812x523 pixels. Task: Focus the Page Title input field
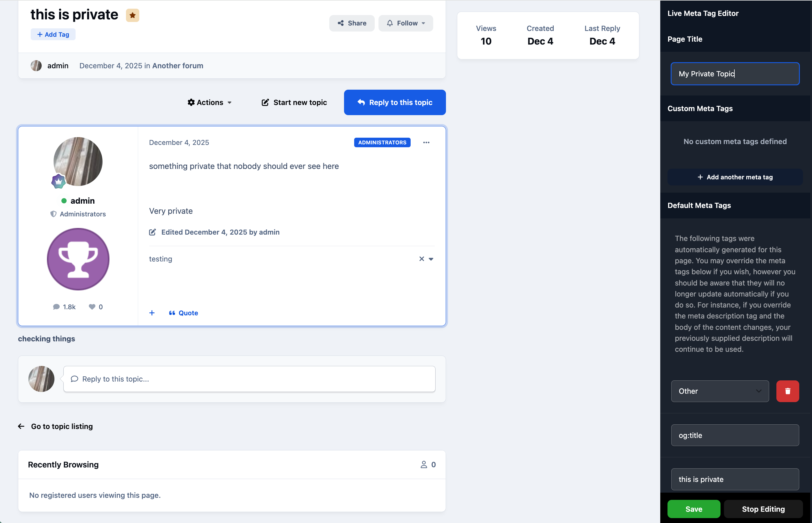tap(735, 74)
